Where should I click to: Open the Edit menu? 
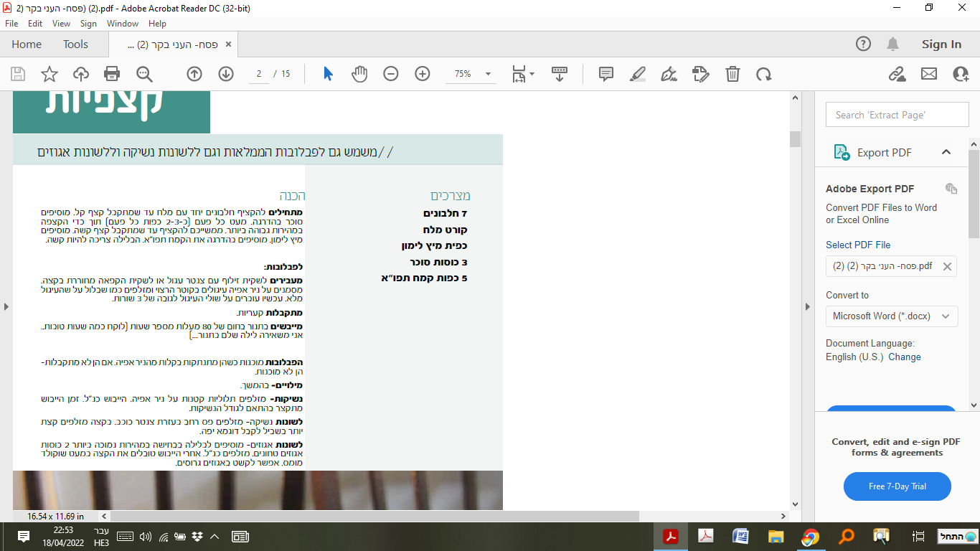pyautogui.click(x=35, y=24)
